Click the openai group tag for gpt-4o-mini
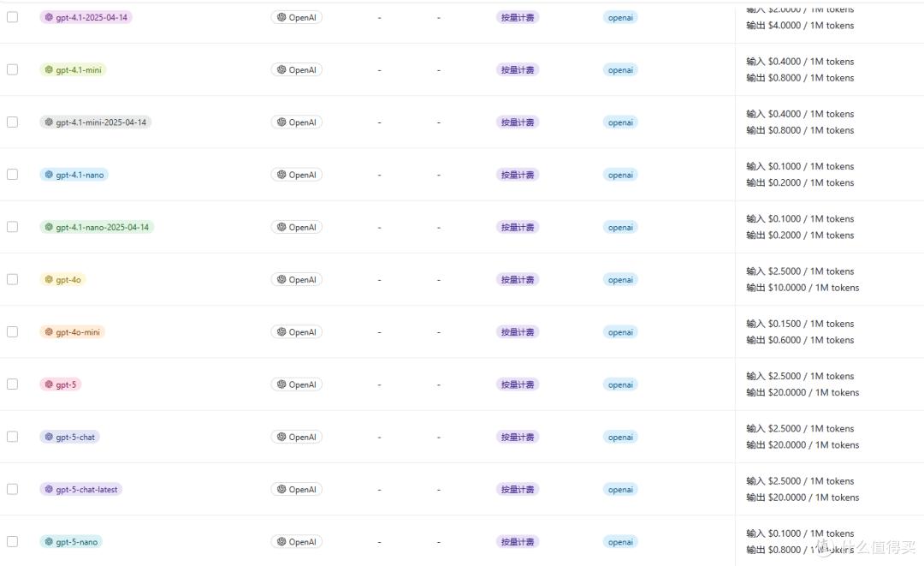 [x=620, y=332]
